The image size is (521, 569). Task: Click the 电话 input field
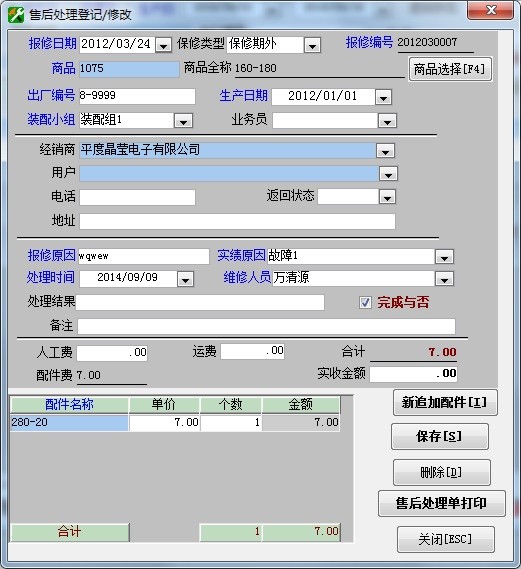(137, 197)
